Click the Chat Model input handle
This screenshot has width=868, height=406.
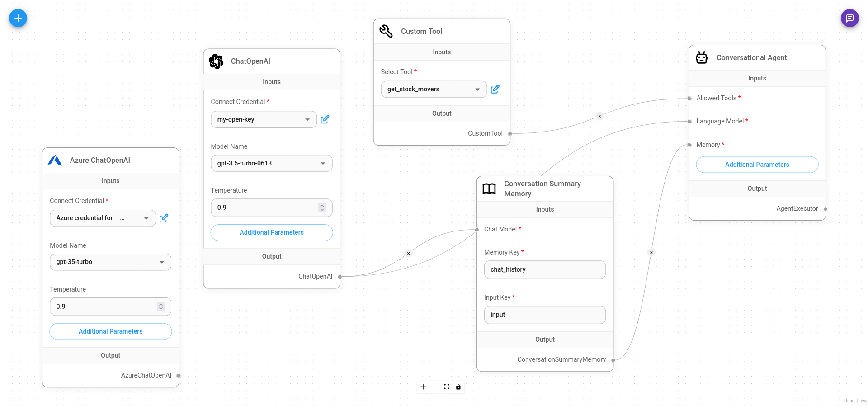pyautogui.click(x=477, y=230)
